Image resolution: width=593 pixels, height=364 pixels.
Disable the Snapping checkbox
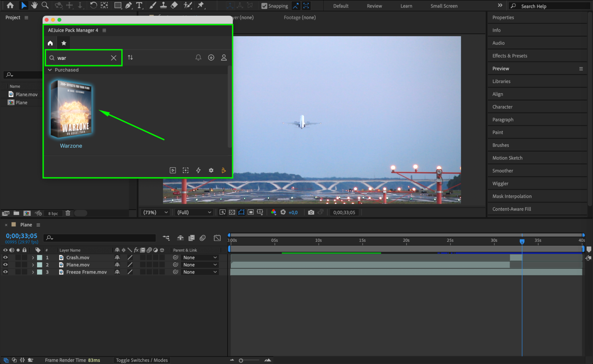[x=264, y=6]
